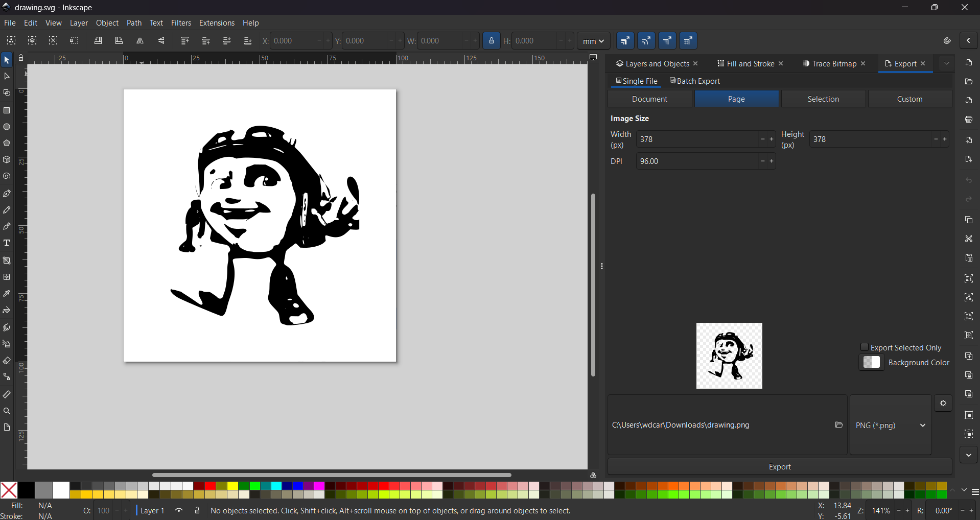Screen dimensions: 980x520
Task: Toggle Layer 1 lock icon
Action: (x=197, y=510)
